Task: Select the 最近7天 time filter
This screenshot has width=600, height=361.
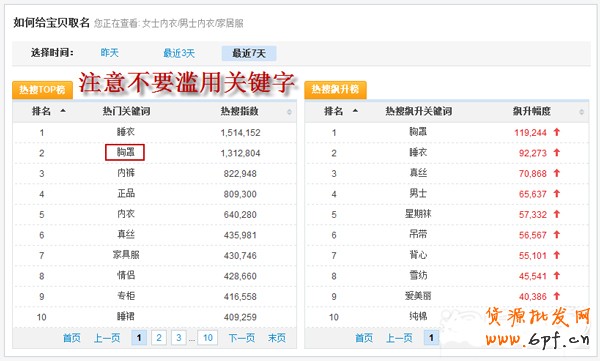Action: [x=249, y=53]
